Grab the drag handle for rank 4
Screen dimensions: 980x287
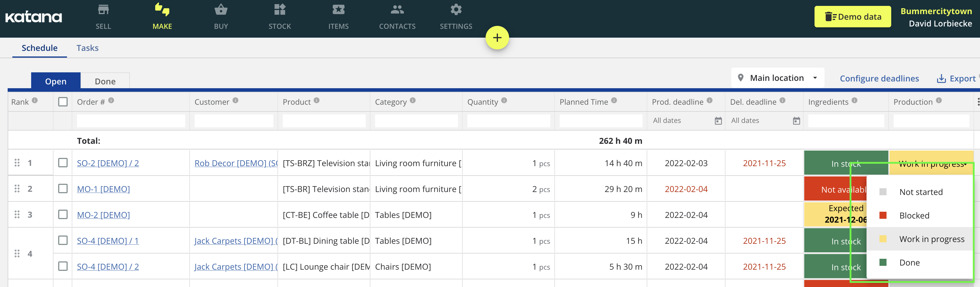coord(17,253)
